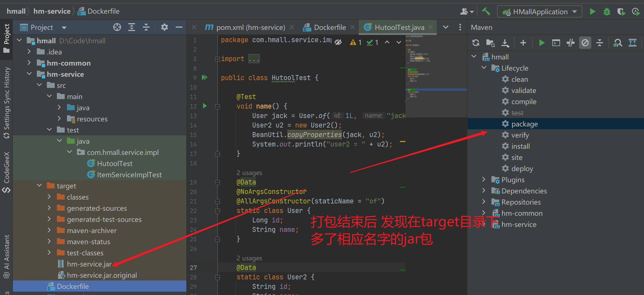Click hm-service breadcrumb in navigation bar

tap(52, 11)
